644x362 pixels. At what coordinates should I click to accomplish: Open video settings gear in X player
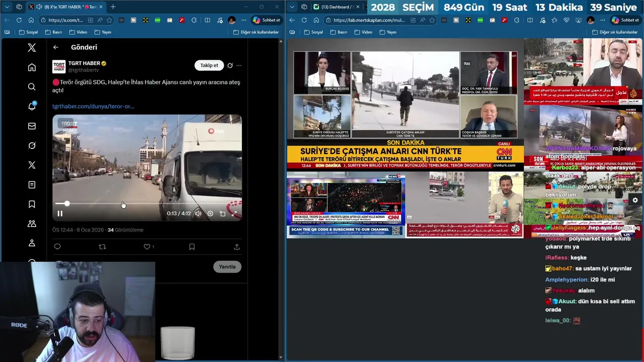210,214
